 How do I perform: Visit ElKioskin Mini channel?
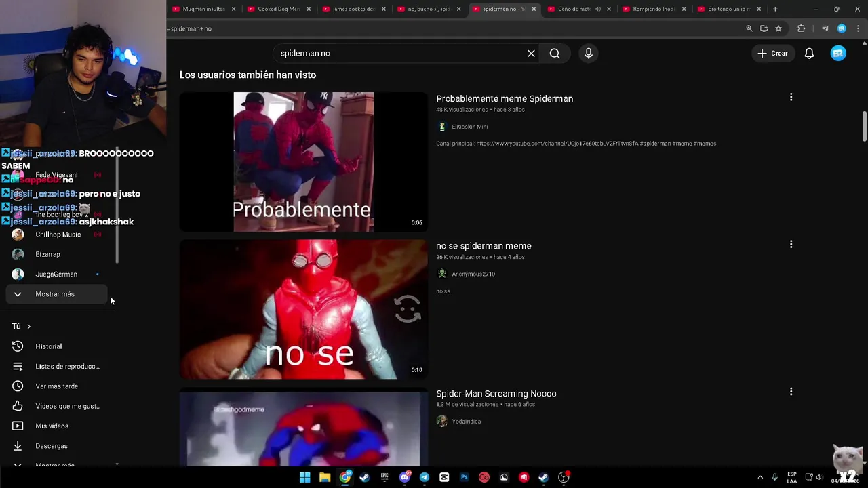[x=469, y=127]
